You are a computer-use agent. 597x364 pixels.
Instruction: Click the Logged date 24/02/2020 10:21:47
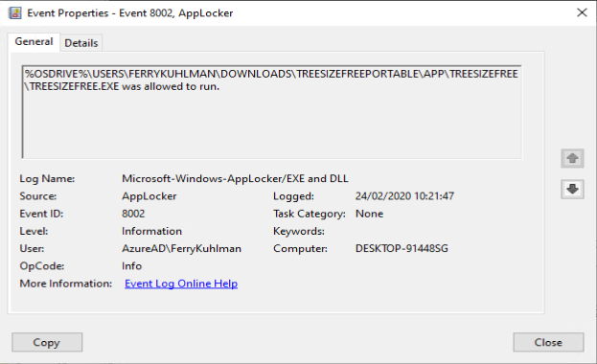click(404, 196)
